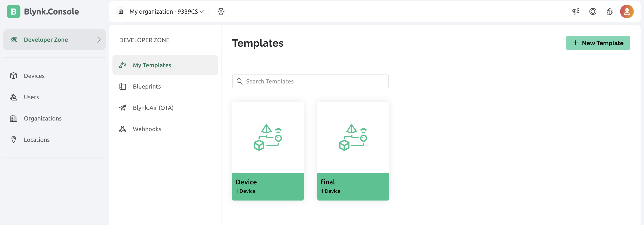Viewport: 644px width, 225px height.
Task: Click My organization - 9339CS name
Action: pos(164,11)
